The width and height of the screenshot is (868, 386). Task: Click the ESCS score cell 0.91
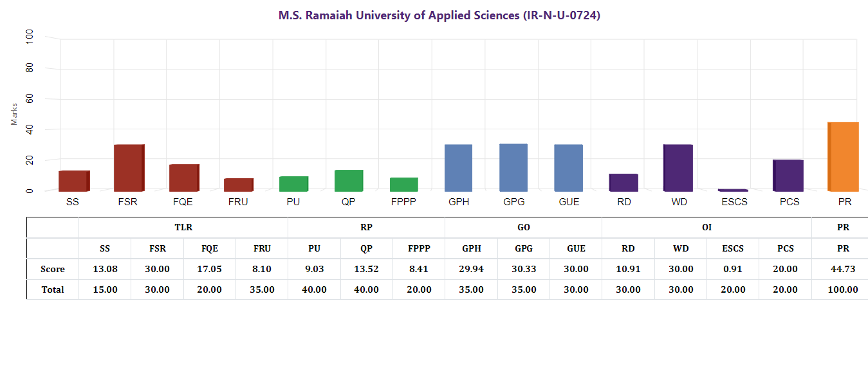tap(733, 269)
